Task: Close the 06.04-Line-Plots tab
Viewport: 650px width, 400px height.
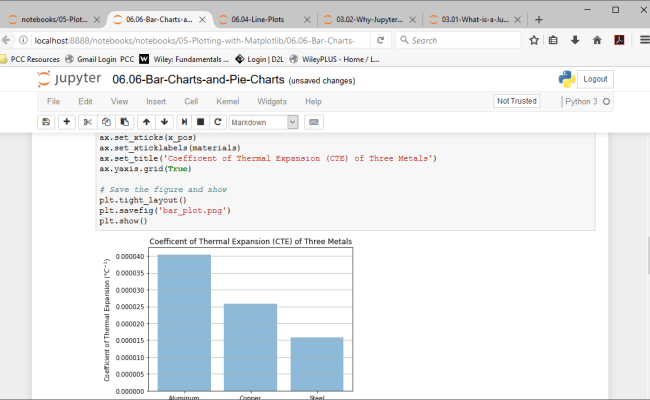Action: click(307, 19)
